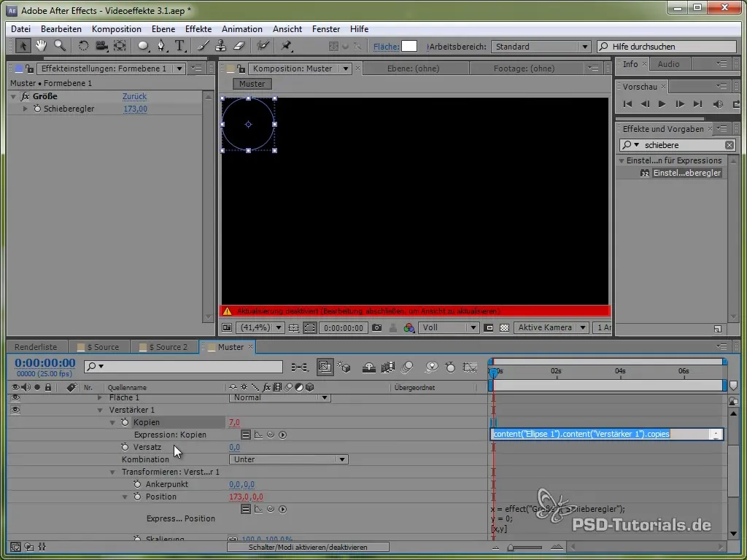Toggle Motion Blur enable button

coord(407,367)
